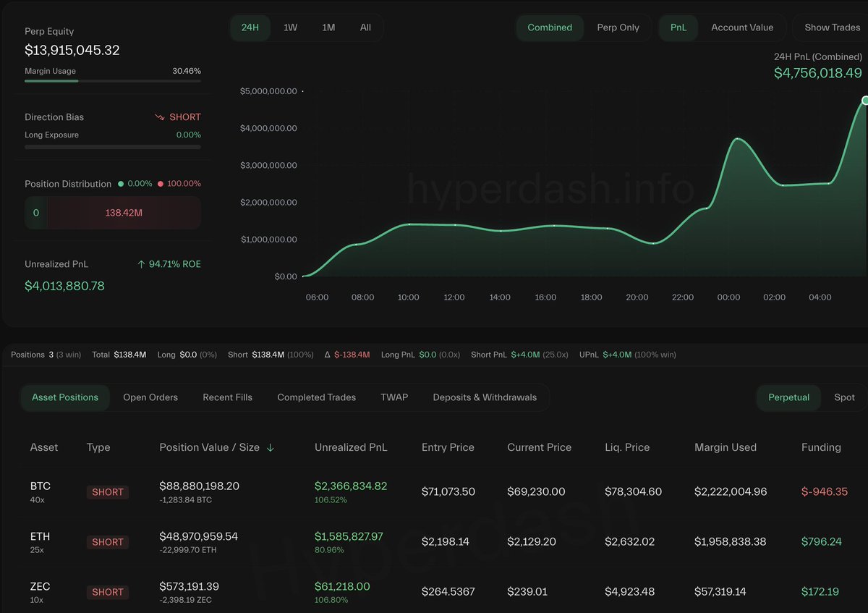Select Perpetual positions mode
The width and height of the screenshot is (868, 613).
coord(789,397)
